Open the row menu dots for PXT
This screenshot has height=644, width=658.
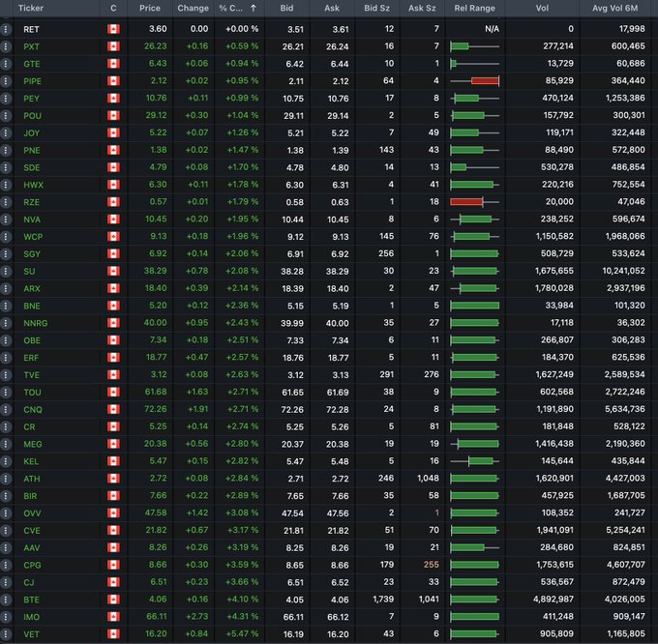tap(6, 46)
